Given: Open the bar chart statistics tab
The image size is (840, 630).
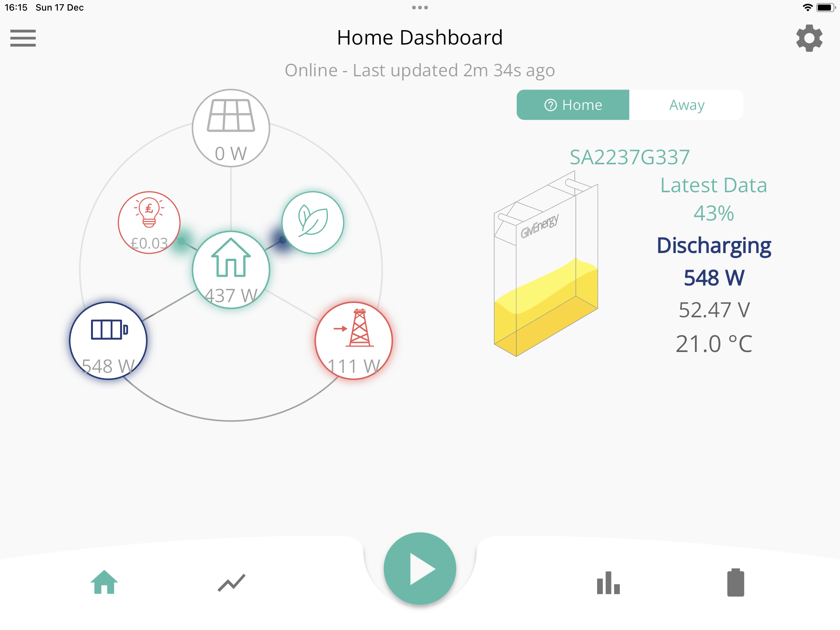Looking at the screenshot, I should [x=608, y=582].
